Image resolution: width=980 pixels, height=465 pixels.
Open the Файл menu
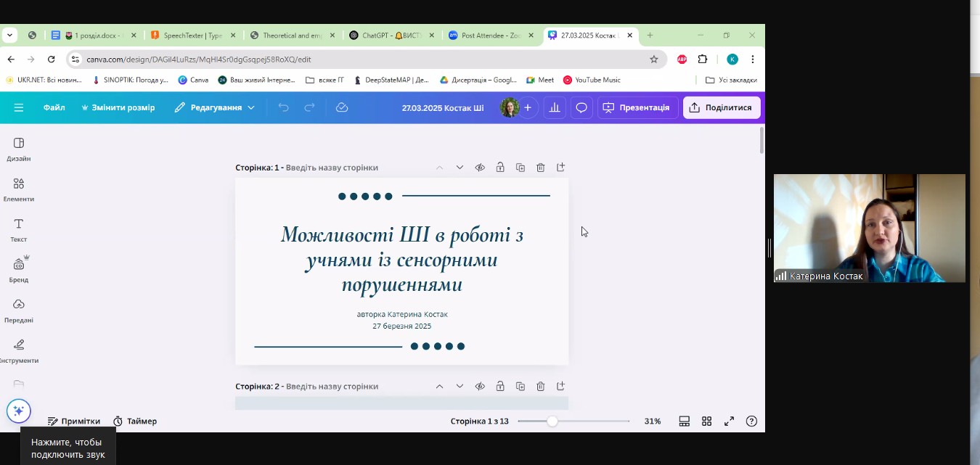click(54, 107)
